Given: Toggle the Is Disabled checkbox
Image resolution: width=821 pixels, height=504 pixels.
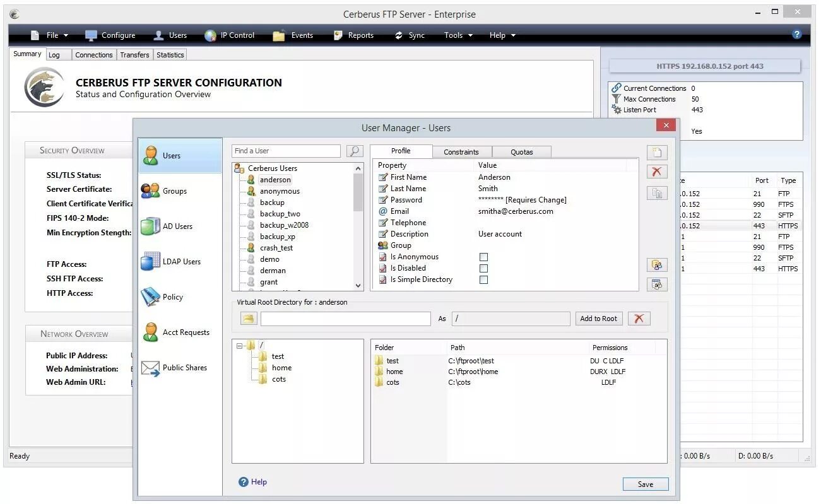Looking at the screenshot, I should pos(483,268).
